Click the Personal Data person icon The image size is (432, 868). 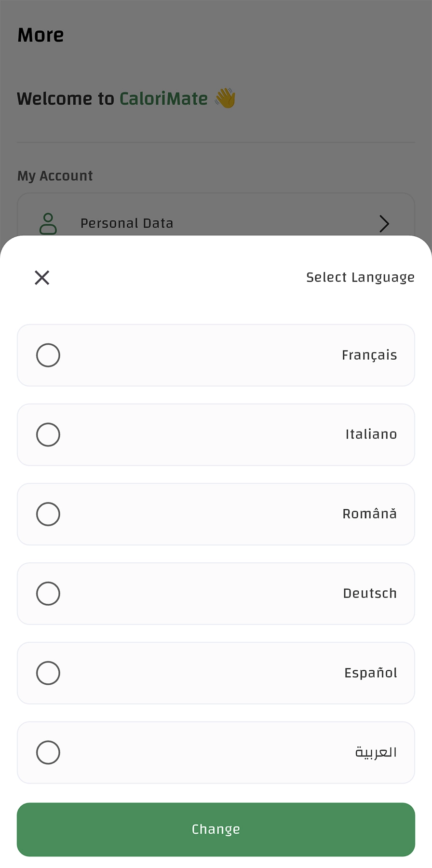[48, 223]
